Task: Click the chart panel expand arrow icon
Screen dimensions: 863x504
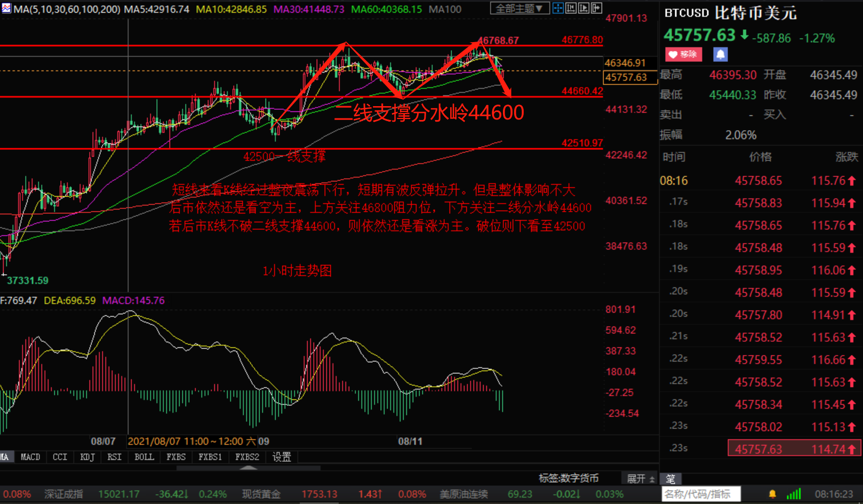Action: click(596, 8)
